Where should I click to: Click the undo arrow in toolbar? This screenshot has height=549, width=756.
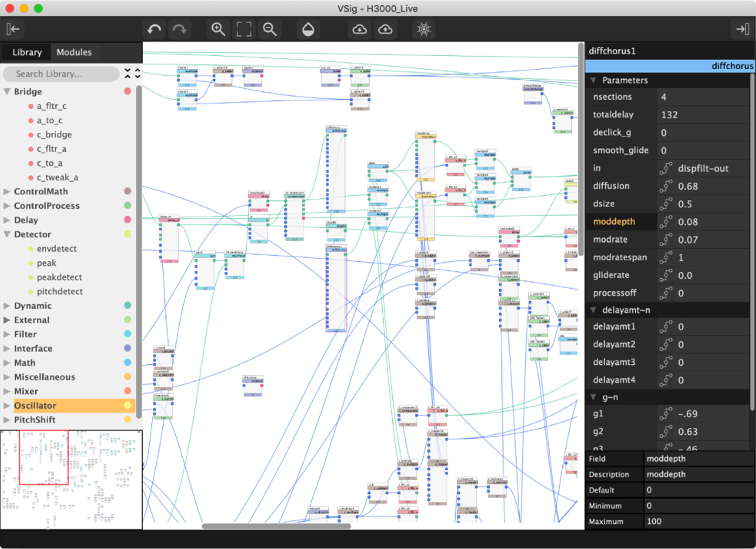click(154, 29)
